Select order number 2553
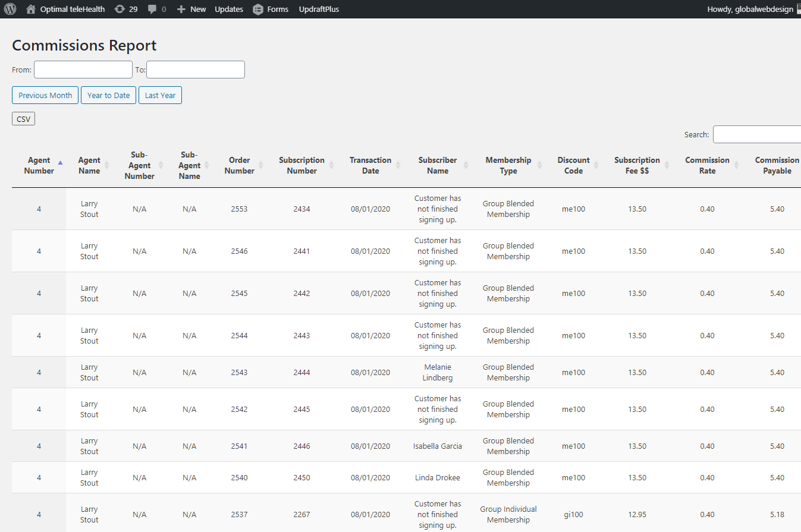This screenshot has width=801, height=532. point(239,209)
